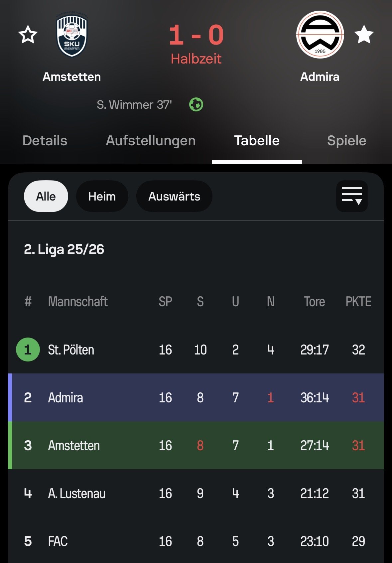The image size is (392, 563).
Task: Switch to the Details tab
Action: 45,141
